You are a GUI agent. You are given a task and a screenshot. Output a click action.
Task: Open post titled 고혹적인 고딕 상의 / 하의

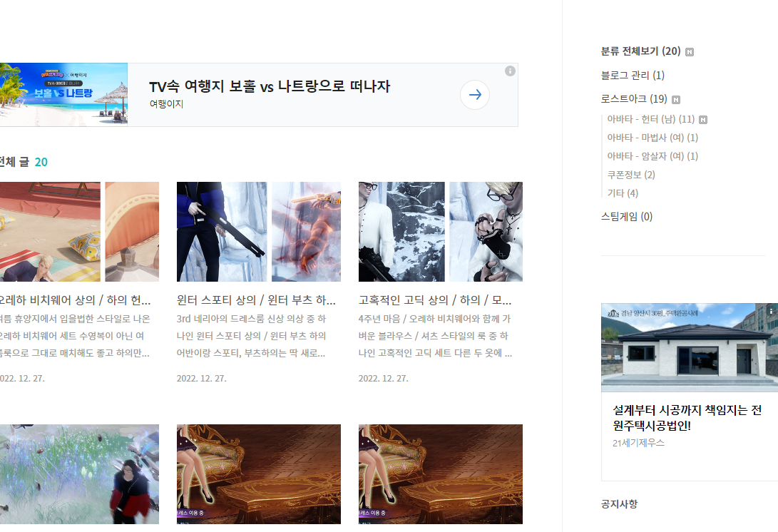coord(435,300)
